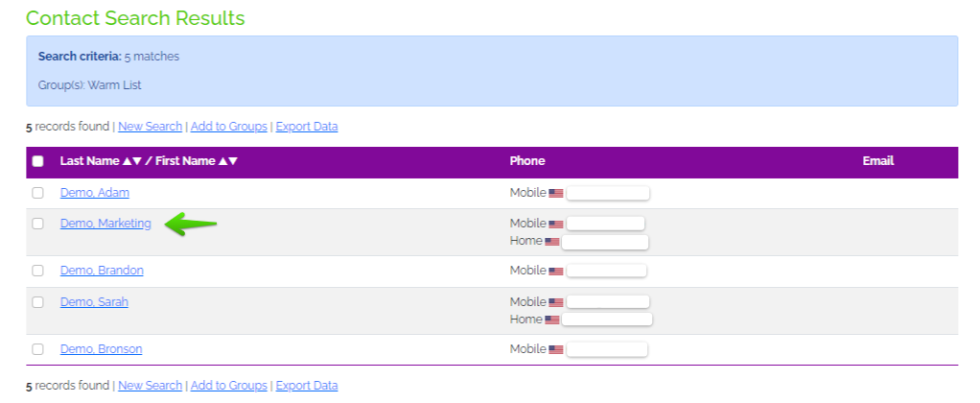
Task: Click the "Group(s): Warm List" text
Action: pyautogui.click(x=90, y=85)
